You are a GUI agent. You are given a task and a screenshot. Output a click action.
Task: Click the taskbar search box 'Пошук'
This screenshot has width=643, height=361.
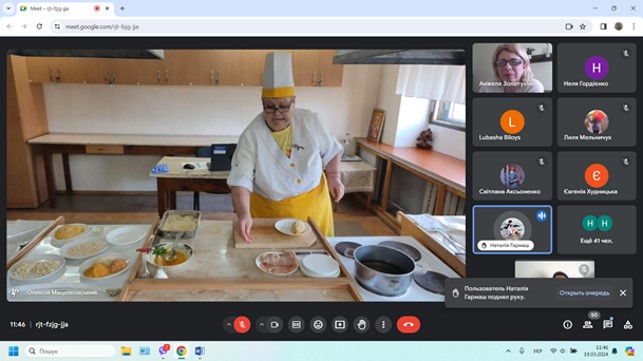(x=70, y=351)
